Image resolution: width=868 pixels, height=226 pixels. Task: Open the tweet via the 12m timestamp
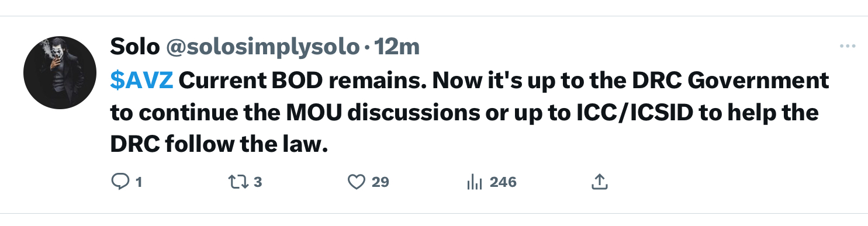coord(397,47)
